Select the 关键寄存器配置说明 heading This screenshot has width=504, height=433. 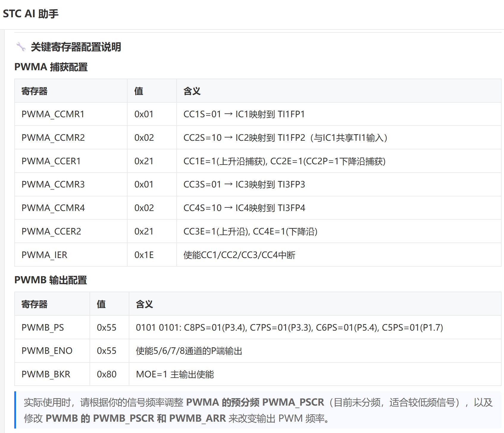pos(76,47)
